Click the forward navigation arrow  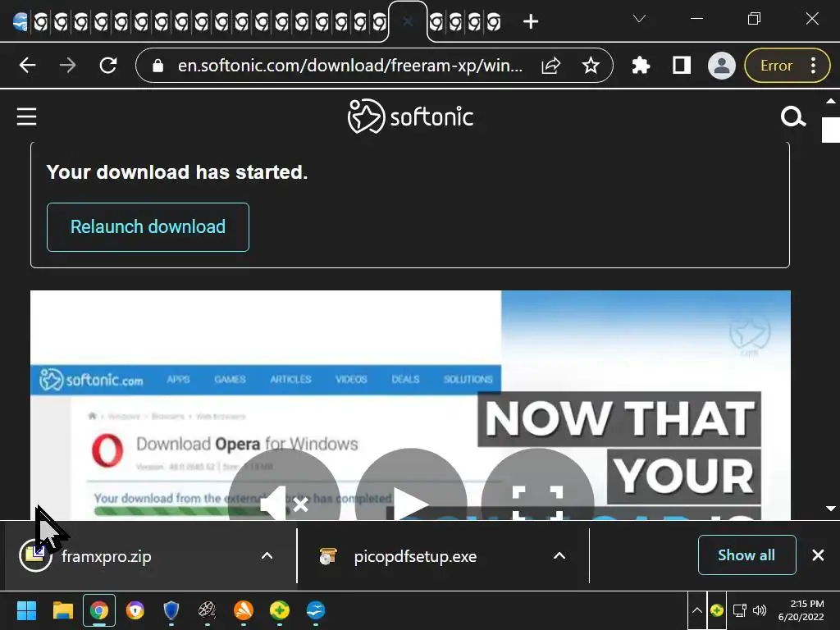67,66
